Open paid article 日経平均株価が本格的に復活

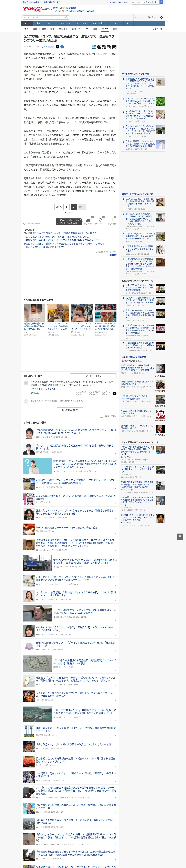click(x=137, y=383)
